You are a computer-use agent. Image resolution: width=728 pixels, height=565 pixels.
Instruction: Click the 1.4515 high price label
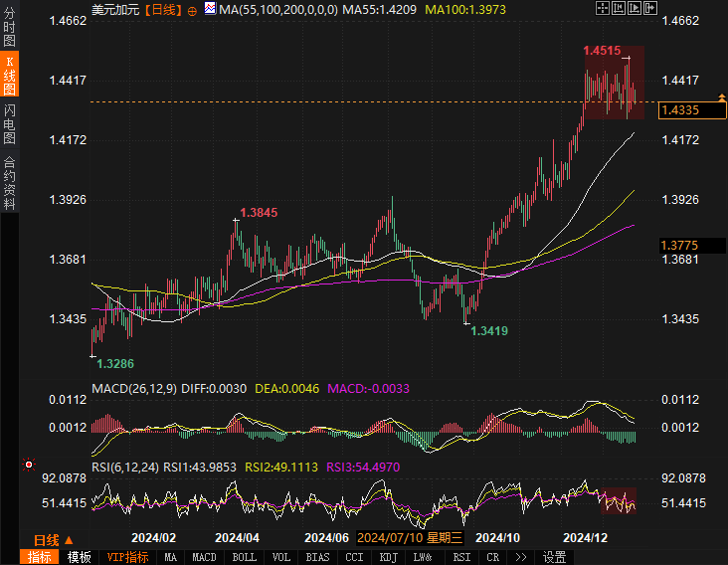[x=602, y=51]
